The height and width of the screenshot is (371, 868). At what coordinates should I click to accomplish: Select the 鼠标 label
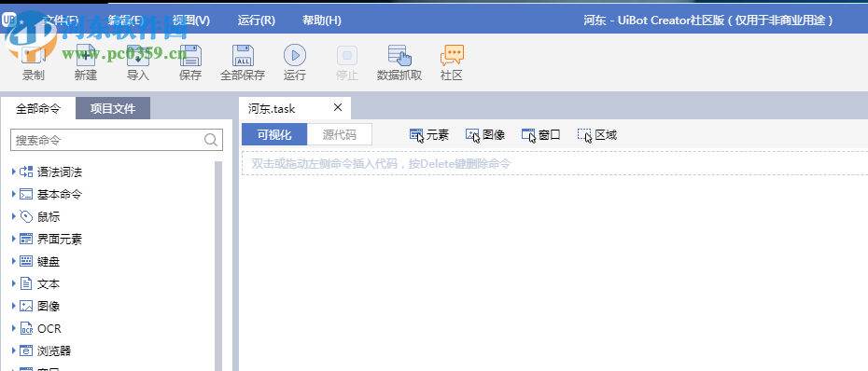(49, 217)
